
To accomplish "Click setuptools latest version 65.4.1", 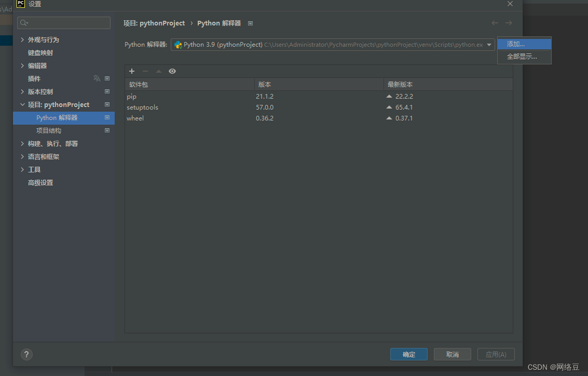I will (x=404, y=108).
